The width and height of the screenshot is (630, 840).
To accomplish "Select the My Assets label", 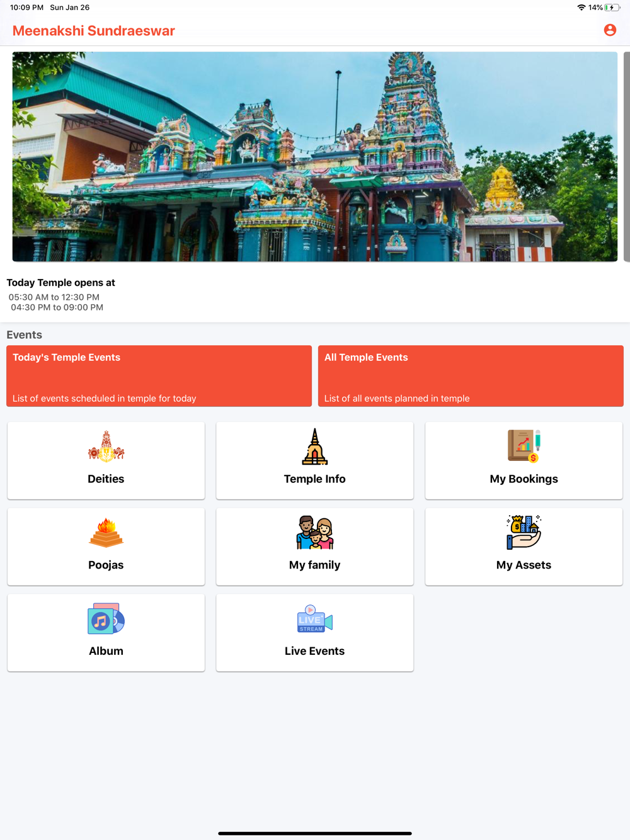I will (524, 565).
